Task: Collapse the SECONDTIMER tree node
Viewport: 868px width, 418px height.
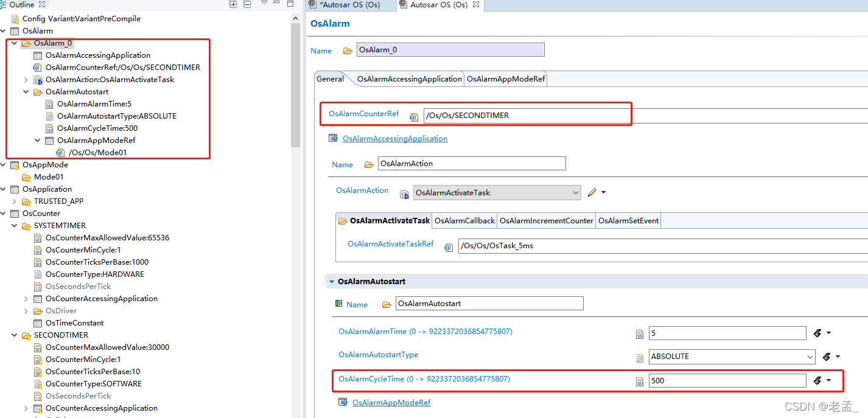Action: (14, 335)
